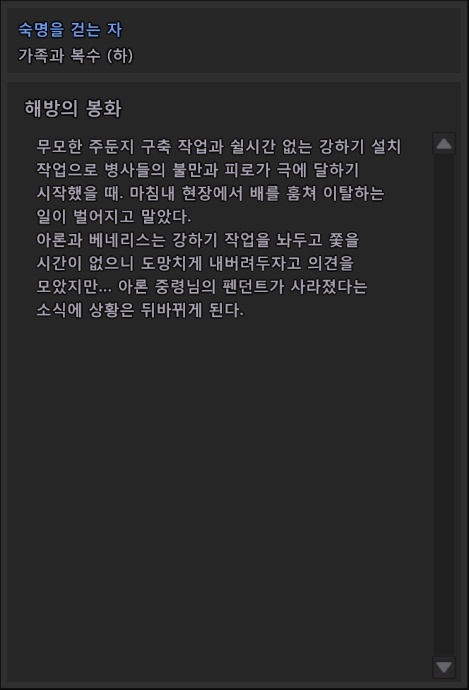Click the vertical scrollbar track in the description panel
Image resolution: width=469 pixels, height=690 pixels.
tap(444, 405)
